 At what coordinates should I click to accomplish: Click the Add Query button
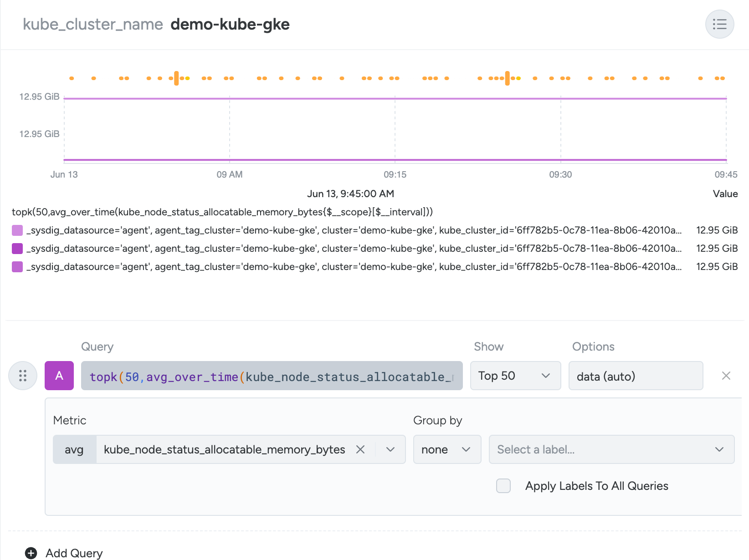click(x=64, y=553)
